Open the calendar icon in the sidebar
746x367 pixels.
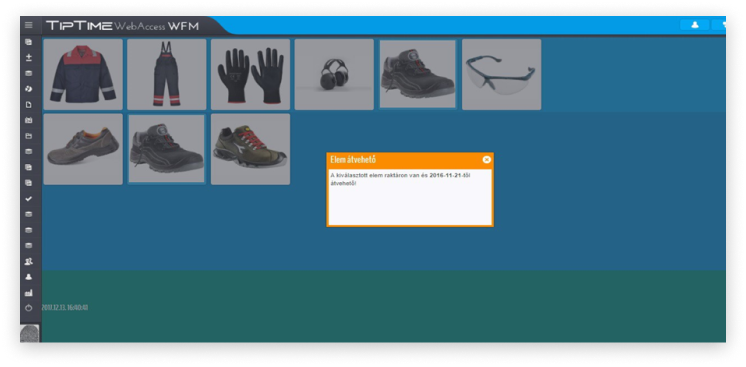pyautogui.click(x=29, y=120)
